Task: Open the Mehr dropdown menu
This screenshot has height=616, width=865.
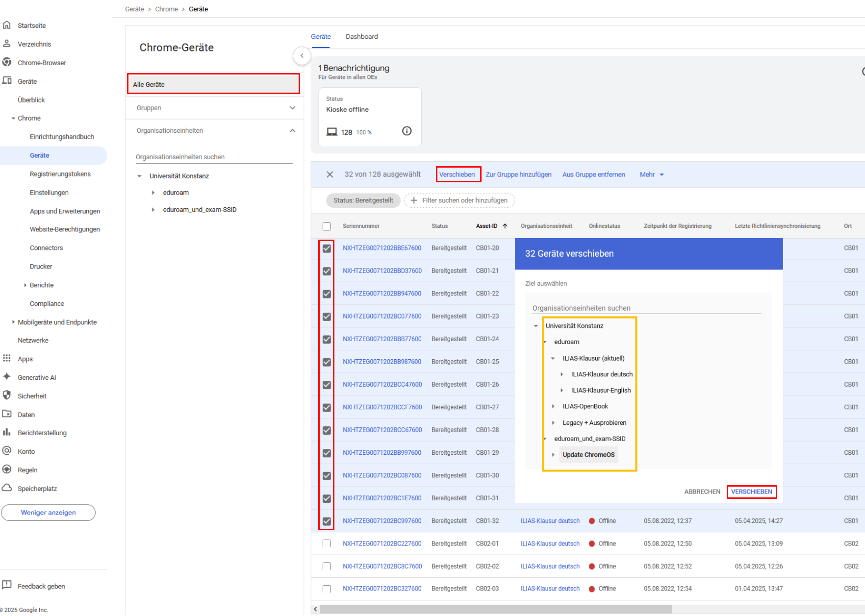Action: click(651, 174)
